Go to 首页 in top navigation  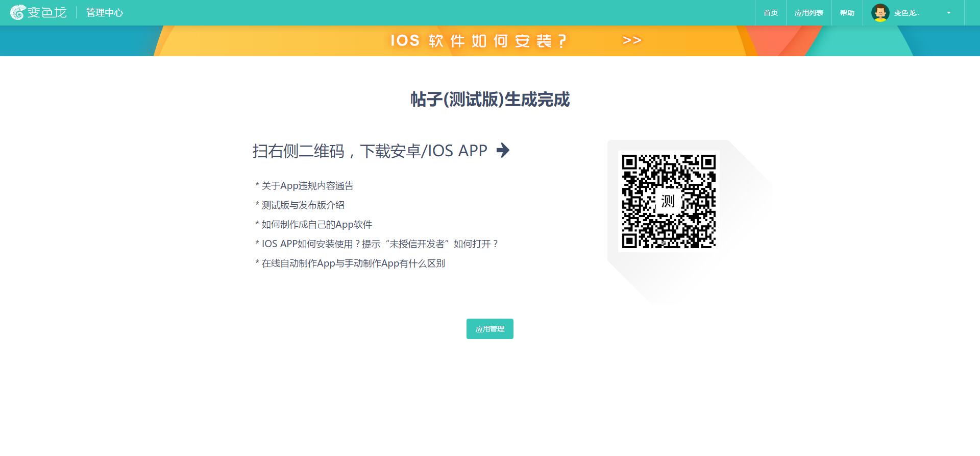[771, 13]
